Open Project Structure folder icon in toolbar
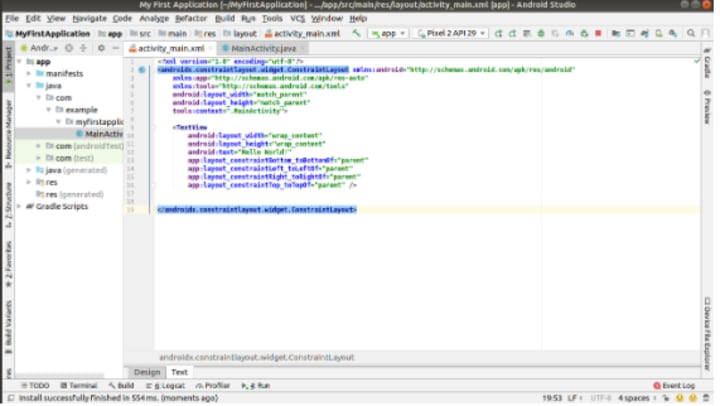The height and width of the screenshot is (406, 720). (x=616, y=33)
